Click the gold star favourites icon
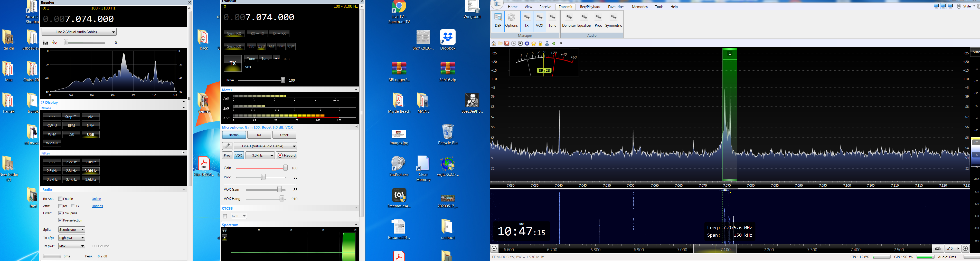Viewport: 980px width, 261px height. tap(534, 44)
